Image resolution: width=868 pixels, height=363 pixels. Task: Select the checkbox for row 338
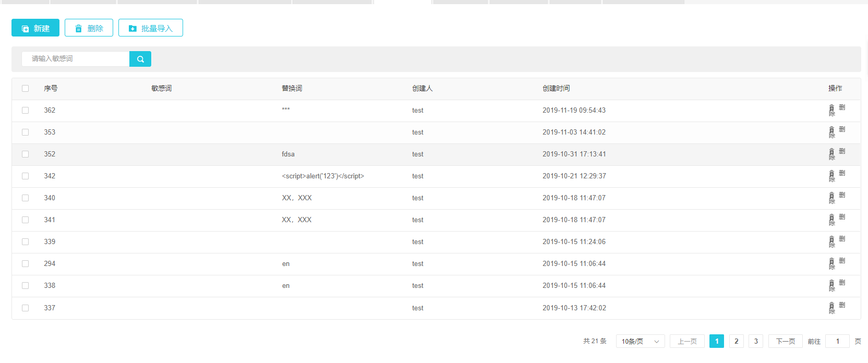pyautogui.click(x=25, y=286)
